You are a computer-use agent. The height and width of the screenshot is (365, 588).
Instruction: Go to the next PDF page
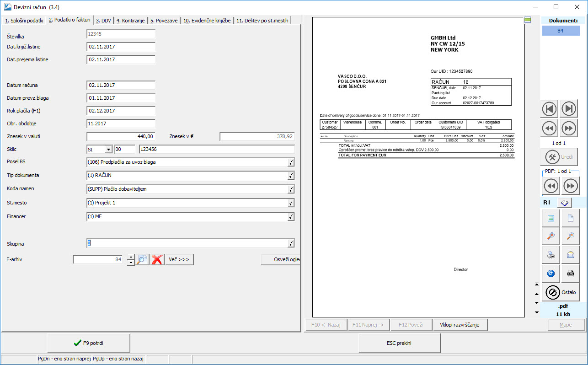tap(570, 186)
